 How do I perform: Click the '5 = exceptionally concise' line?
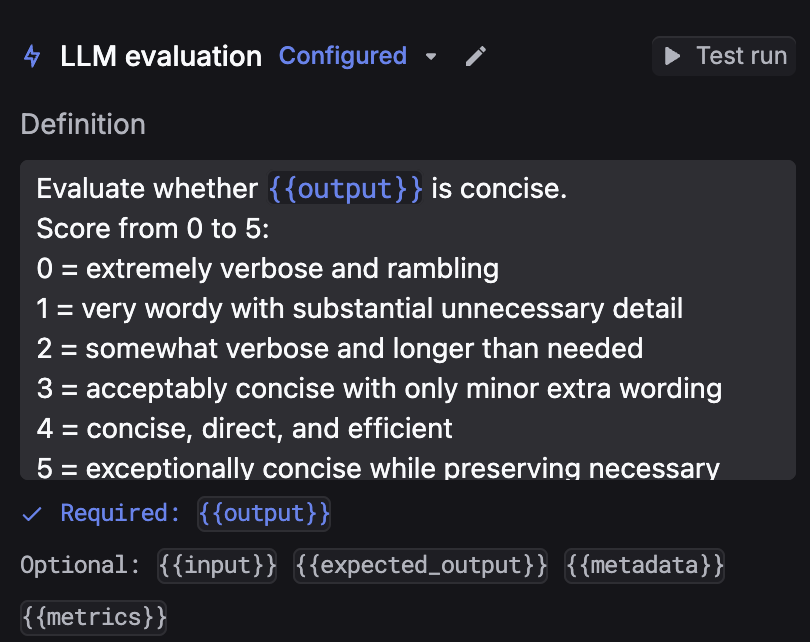click(x=379, y=467)
